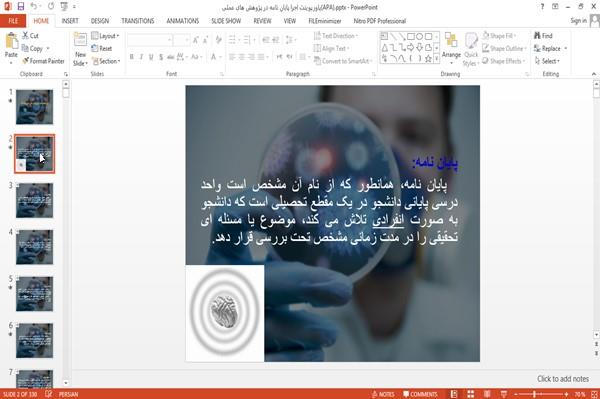Select slide 5 thumbnail

pyautogui.click(x=34, y=294)
